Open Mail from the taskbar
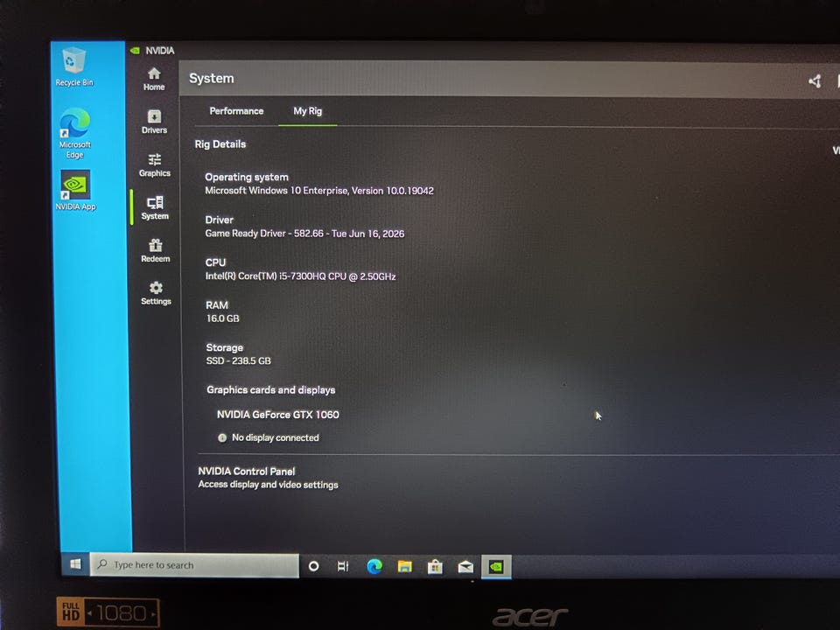The image size is (840, 630). pos(465,567)
